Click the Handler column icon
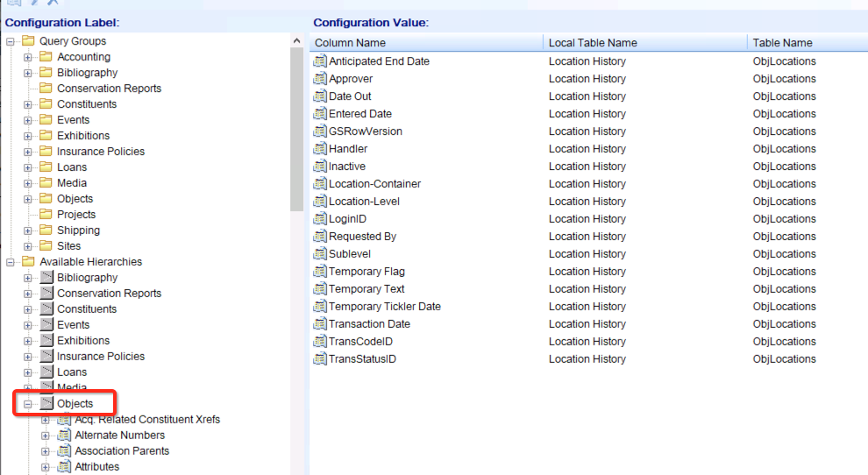The width and height of the screenshot is (868, 475). [x=319, y=148]
